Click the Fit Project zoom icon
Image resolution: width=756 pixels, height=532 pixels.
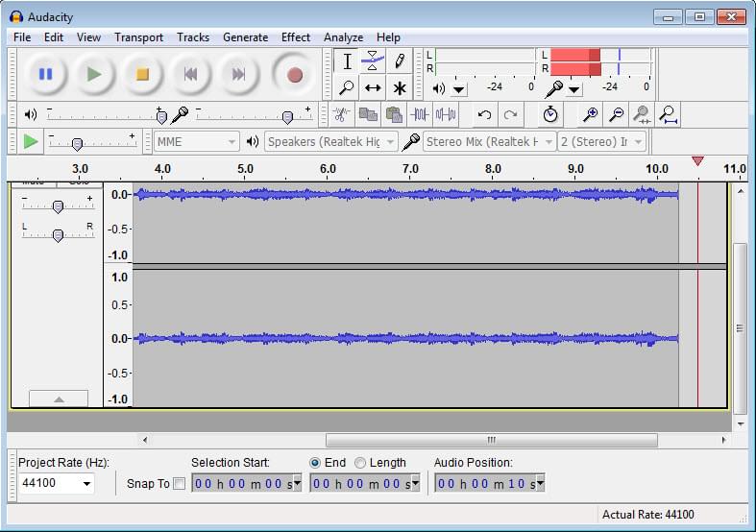click(669, 115)
